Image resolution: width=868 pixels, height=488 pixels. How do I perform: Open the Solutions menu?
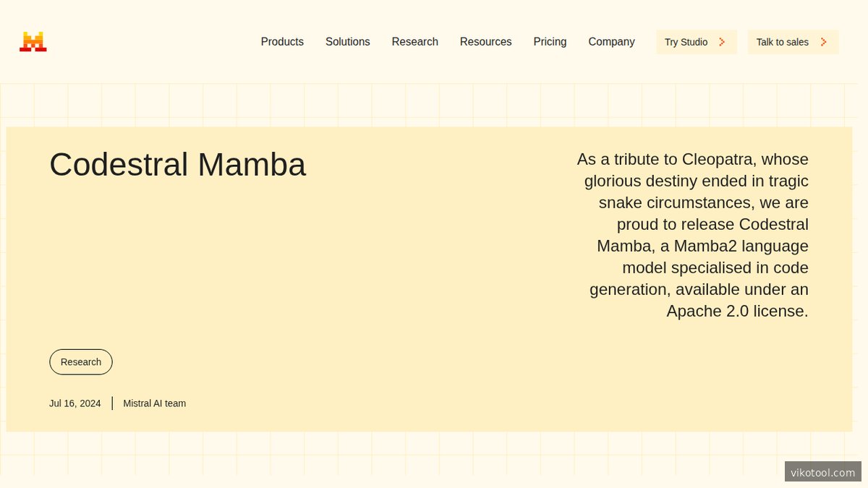[347, 42]
